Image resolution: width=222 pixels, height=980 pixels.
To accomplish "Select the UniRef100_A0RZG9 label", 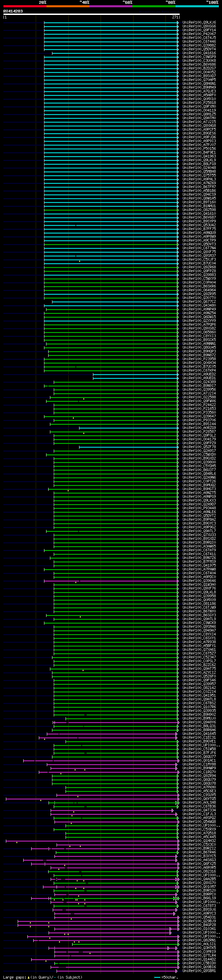I will (x=199, y=428).
